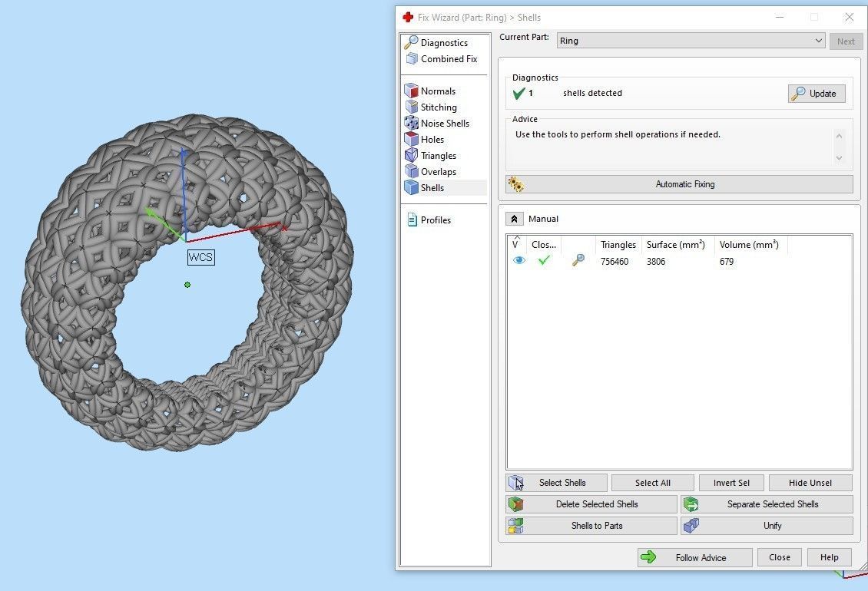Sort by the Triangles column header
This screenshot has width=868, height=591.
coord(618,245)
